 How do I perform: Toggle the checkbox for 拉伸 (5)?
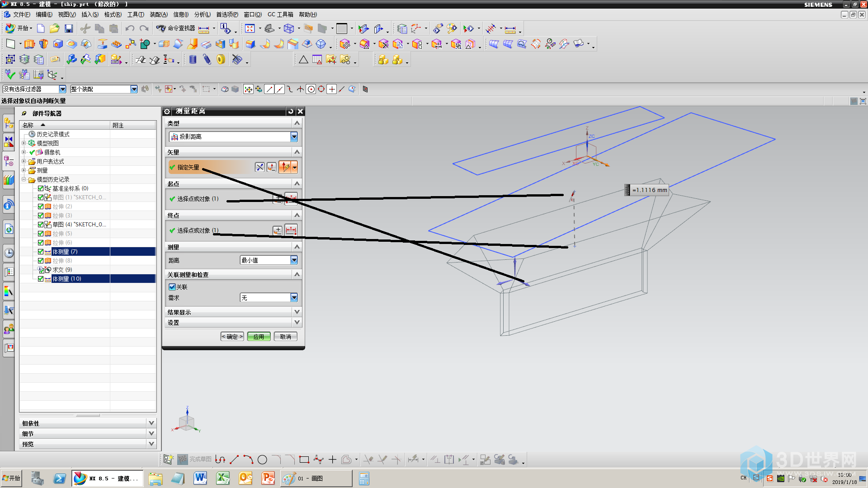(x=41, y=234)
